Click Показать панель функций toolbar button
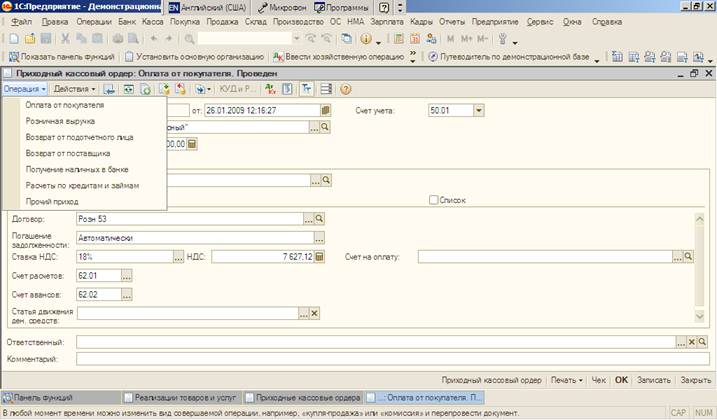The height and width of the screenshot is (420, 717). (62, 57)
